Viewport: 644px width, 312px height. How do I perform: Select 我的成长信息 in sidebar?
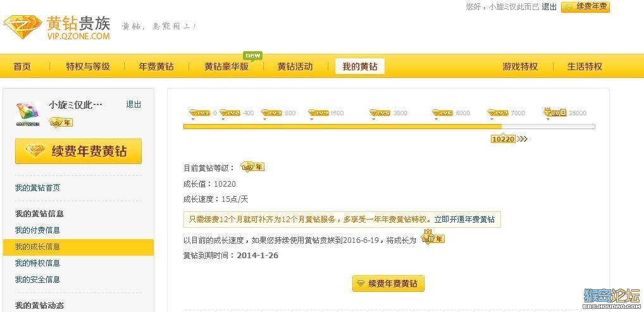coord(78,247)
